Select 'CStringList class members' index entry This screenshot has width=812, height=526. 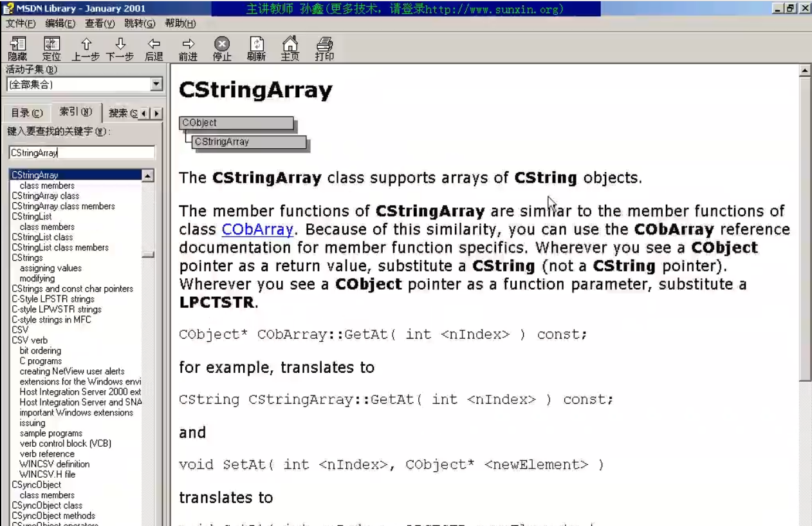[x=60, y=247]
